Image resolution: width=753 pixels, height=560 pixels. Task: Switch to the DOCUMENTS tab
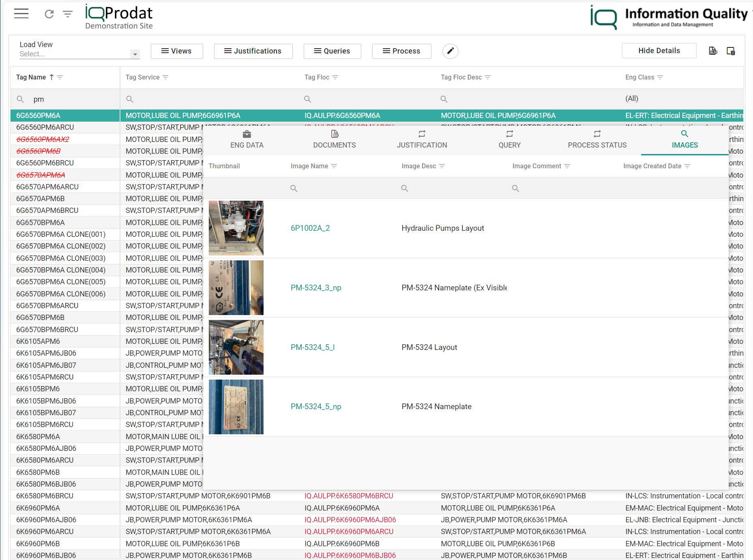pos(334,139)
